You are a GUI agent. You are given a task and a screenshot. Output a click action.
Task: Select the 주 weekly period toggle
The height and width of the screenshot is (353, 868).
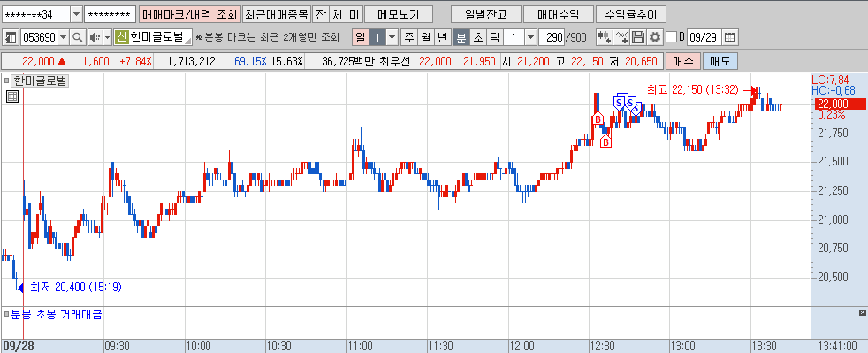(408, 38)
